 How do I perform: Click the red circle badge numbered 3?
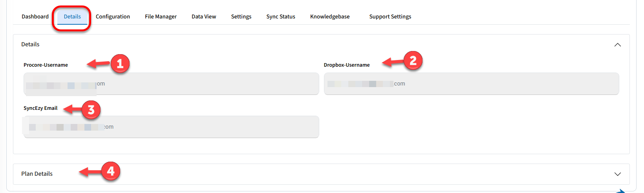[91, 110]
